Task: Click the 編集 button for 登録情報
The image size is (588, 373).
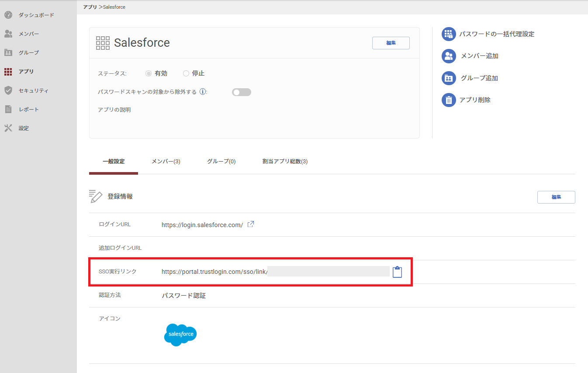Action: coord(556,197)
